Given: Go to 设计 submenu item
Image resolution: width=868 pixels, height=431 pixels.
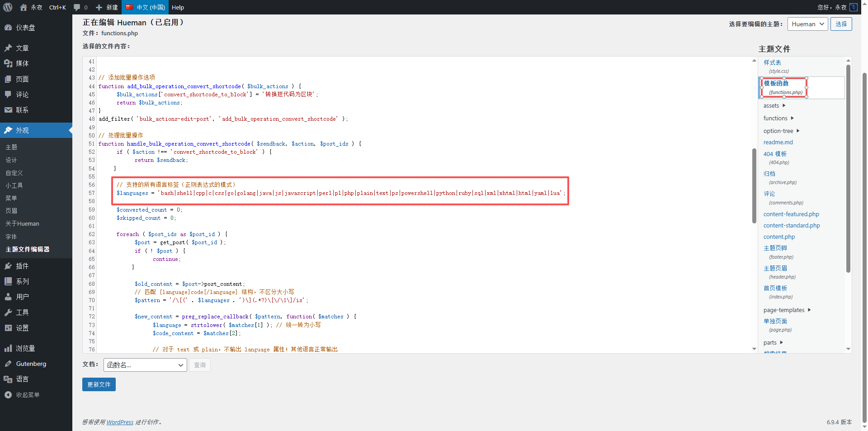Looking at the screenshot, I should click(x=11, y=160).
